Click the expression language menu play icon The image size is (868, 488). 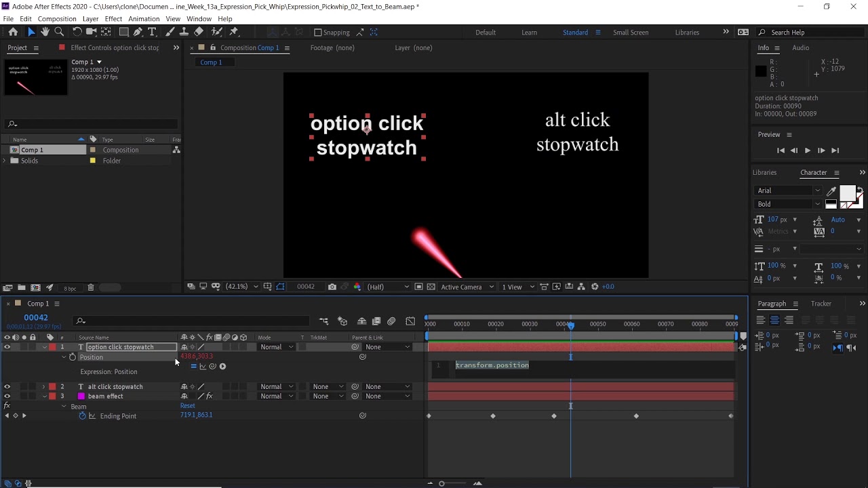click(222, 367)
